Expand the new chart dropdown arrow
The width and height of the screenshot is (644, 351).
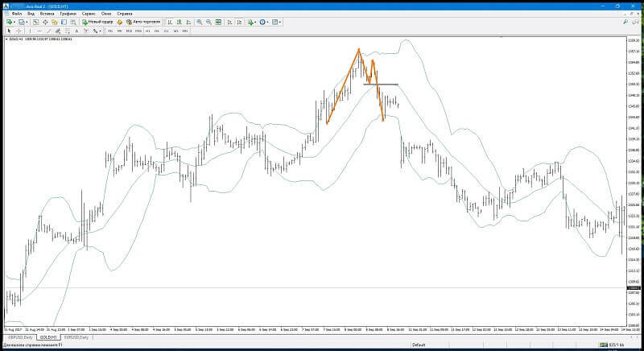click(14, 23)
